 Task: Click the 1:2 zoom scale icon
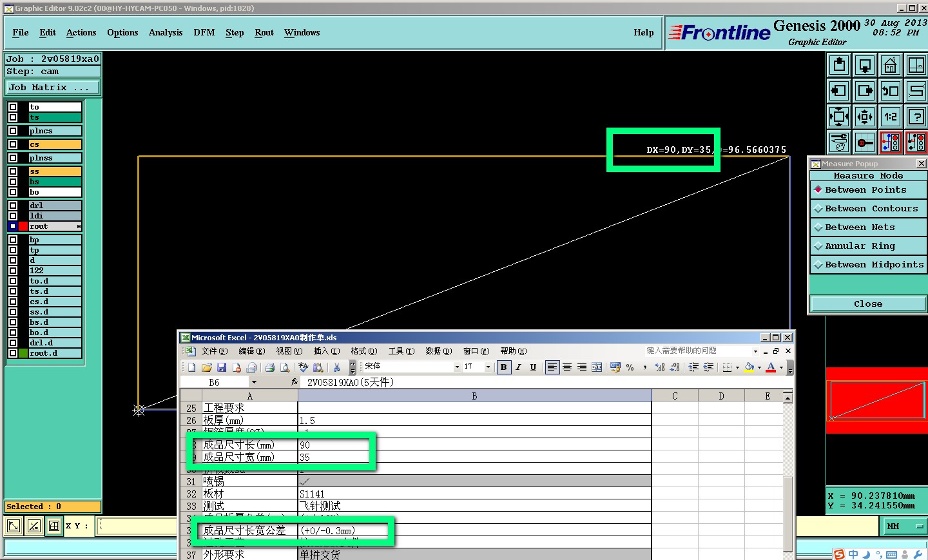tap(891, 117)
